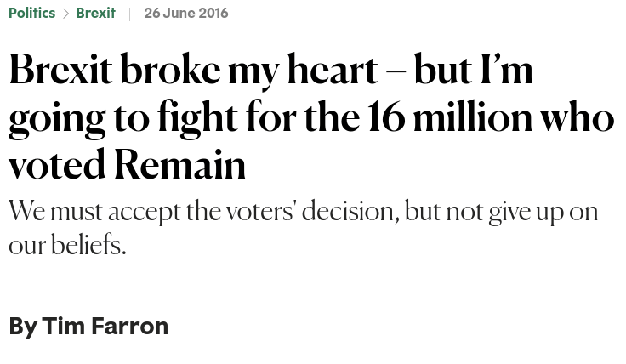
Task: Click "voted" on the headline's last line
Action: coord(56,164)
